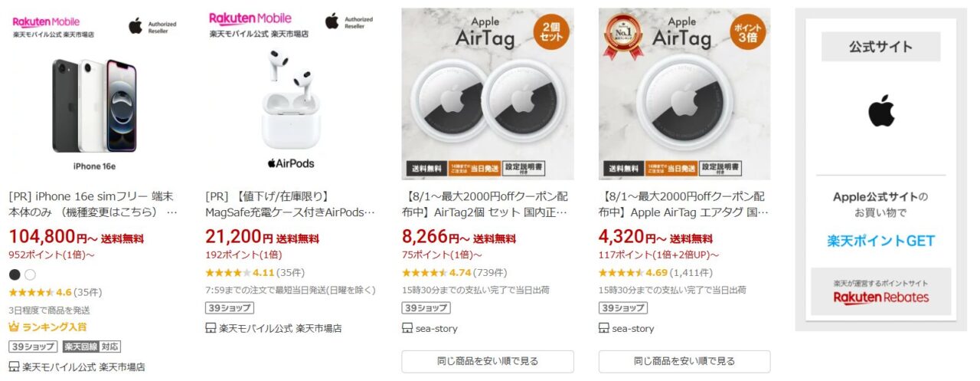Click the 39ショップ badge under AirPods listing
The image size is (980, 381).
[230, 308]
